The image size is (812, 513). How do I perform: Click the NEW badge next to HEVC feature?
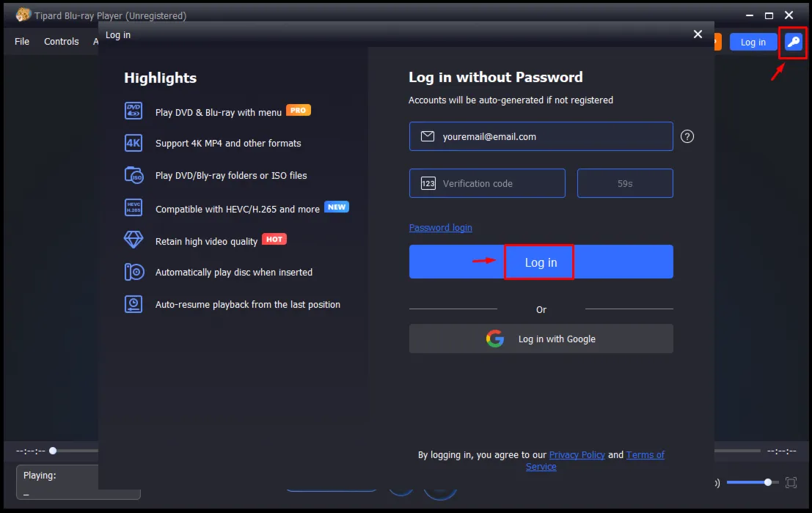(x=337, y=207)
